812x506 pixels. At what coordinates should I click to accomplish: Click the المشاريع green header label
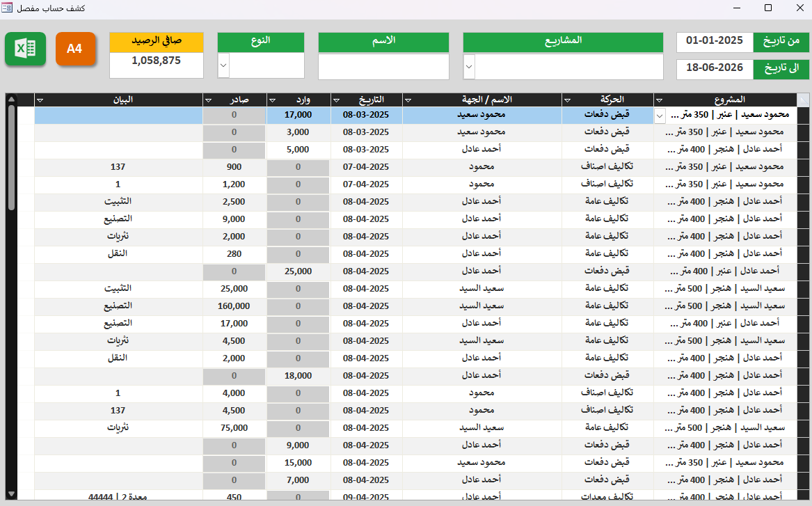pos(563,42)
